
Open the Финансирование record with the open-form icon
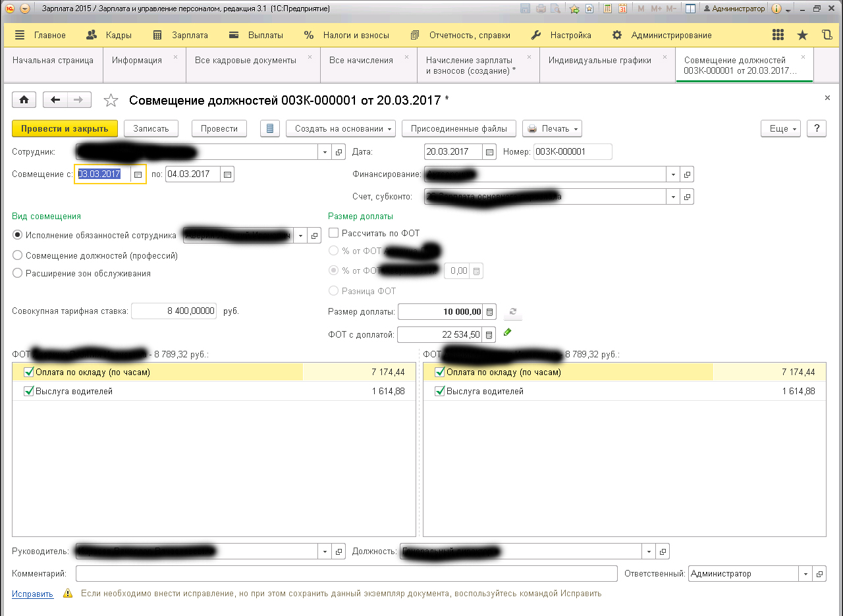688,174
